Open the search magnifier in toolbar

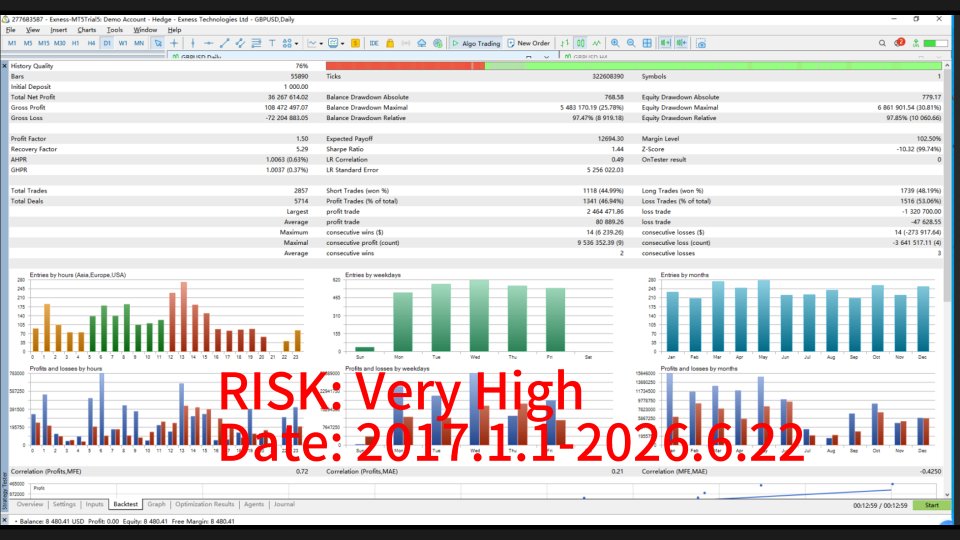tap(882, 43)
